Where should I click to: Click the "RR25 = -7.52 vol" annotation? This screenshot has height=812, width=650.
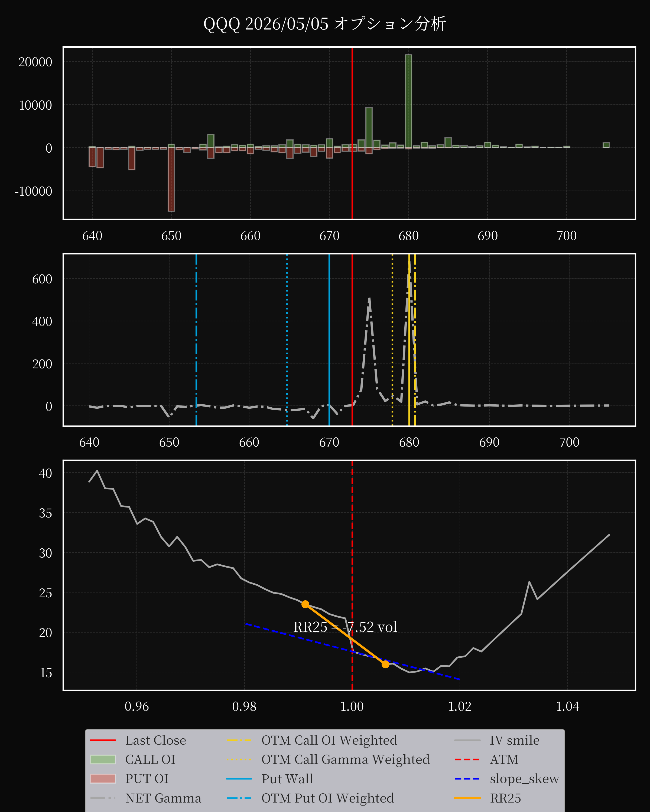pos(345,627)
